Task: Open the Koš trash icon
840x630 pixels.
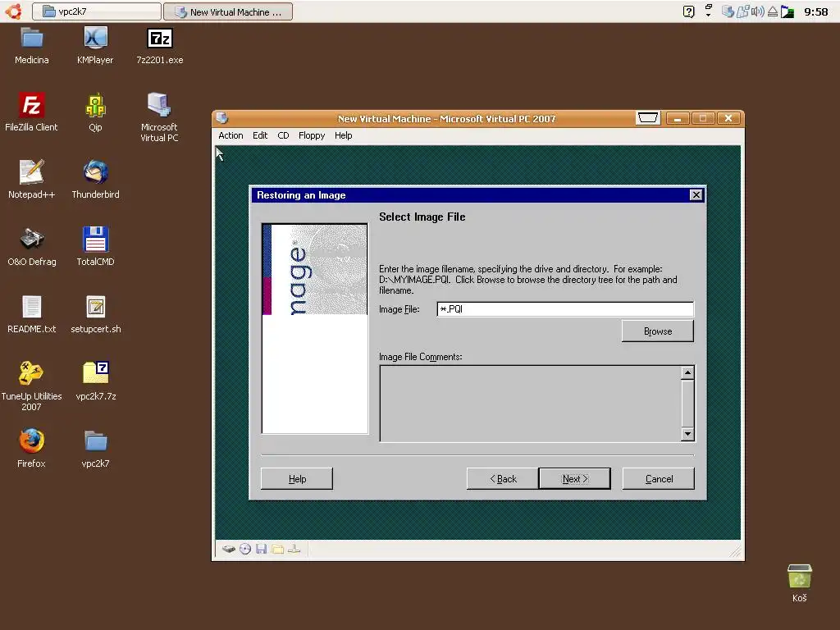Action: pos(799,583)
